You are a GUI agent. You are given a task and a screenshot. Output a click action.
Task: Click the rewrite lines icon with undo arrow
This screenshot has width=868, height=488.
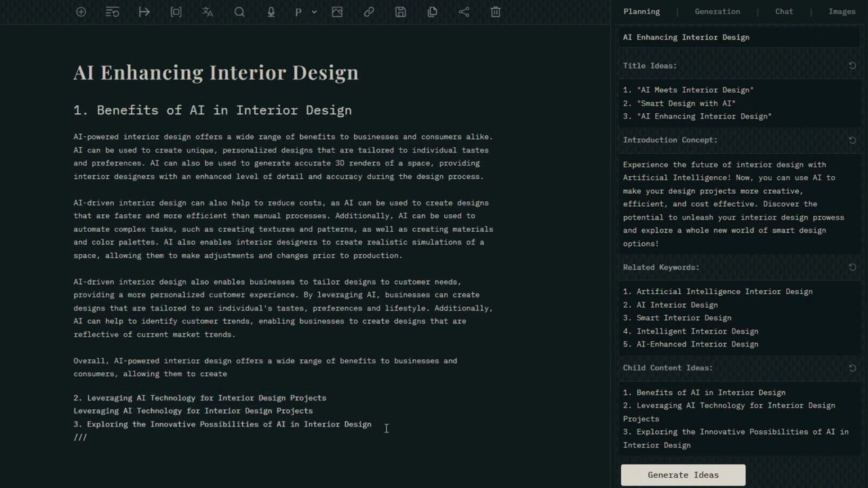point(113,12)
